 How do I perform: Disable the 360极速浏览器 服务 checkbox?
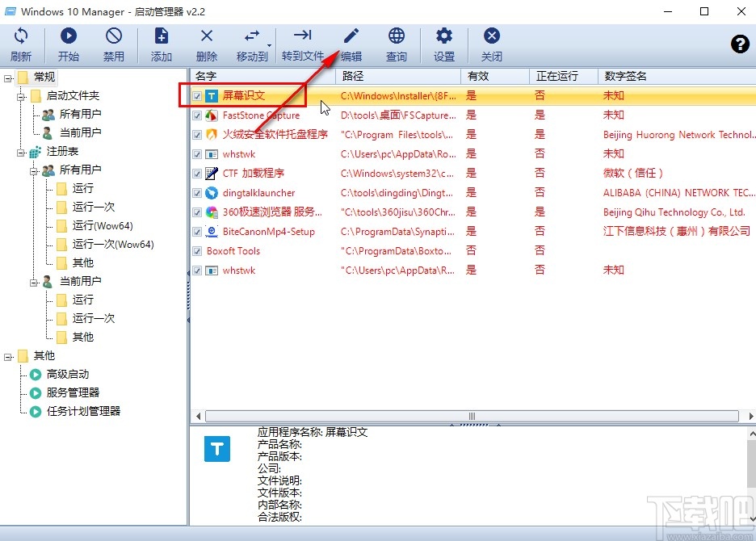pos(196,212)
